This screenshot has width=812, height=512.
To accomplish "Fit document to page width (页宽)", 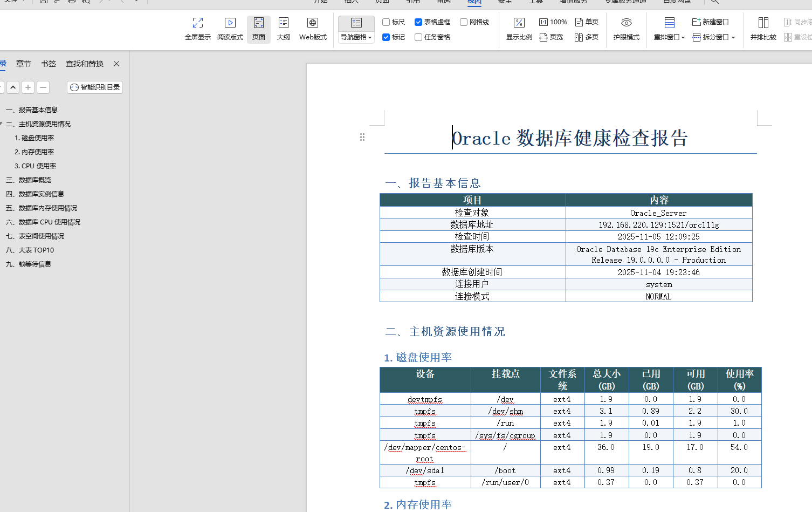I will click(551, 37).
